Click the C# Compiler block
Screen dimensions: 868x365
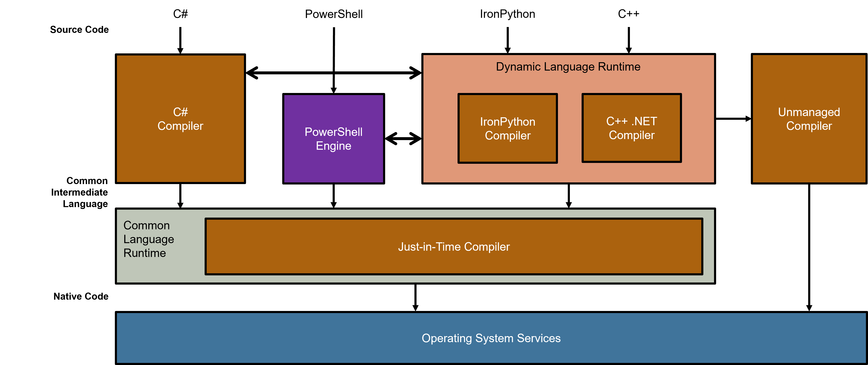(180, 119)
